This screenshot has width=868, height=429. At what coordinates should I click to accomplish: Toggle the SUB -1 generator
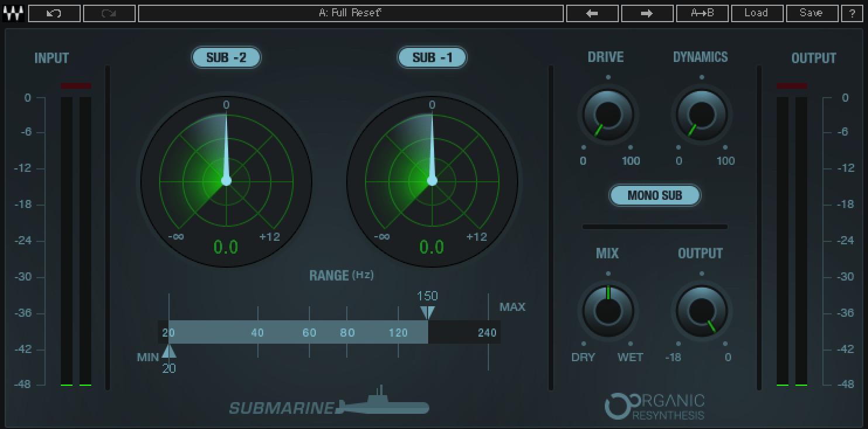tap(432, 57)
